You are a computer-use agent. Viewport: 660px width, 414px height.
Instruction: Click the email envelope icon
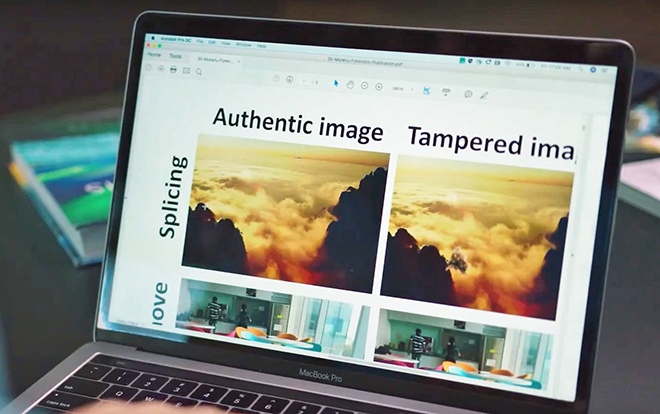[x=186, y=71]
